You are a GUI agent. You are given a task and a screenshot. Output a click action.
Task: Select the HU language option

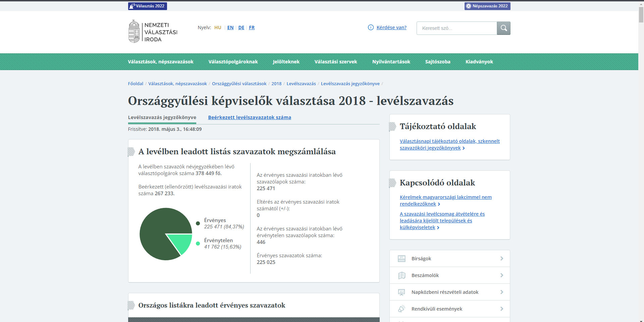click(218, 28)
